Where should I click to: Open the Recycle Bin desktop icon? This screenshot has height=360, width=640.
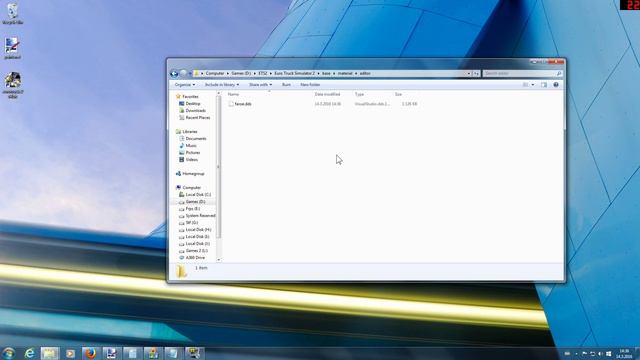(x=12, y=13)
